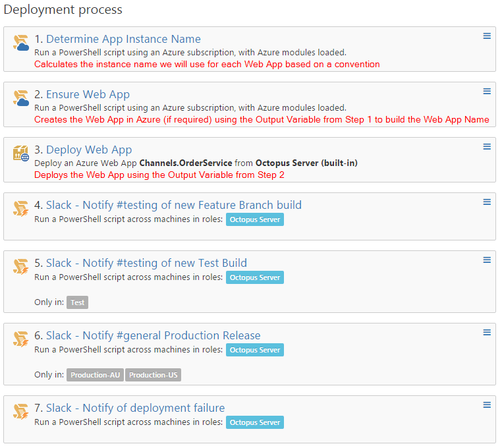Click the script icon for Feature Branch build step

[x=21, y=209]
